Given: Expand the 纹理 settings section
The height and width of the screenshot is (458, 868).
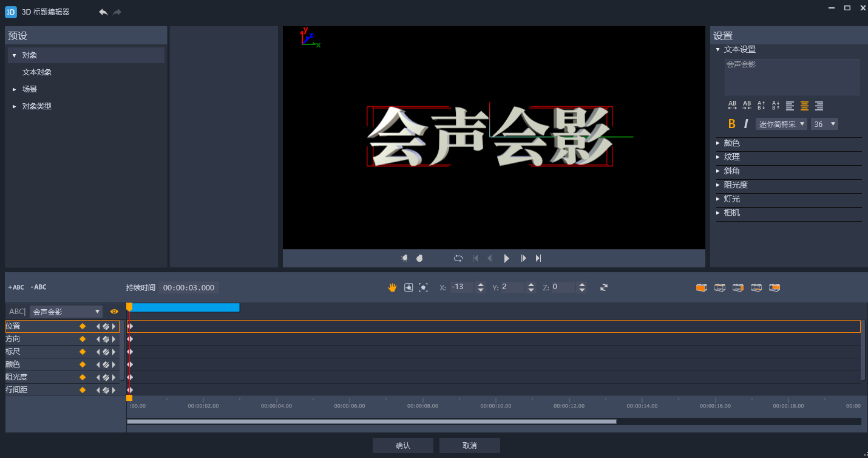Looking at the screenshot, I should (x=717, y=157).
